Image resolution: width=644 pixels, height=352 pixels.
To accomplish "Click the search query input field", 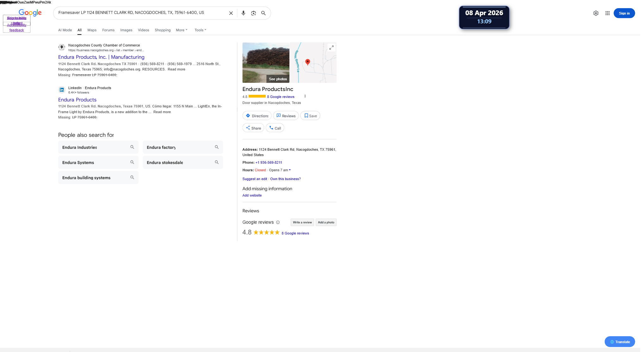I will 141,13.
